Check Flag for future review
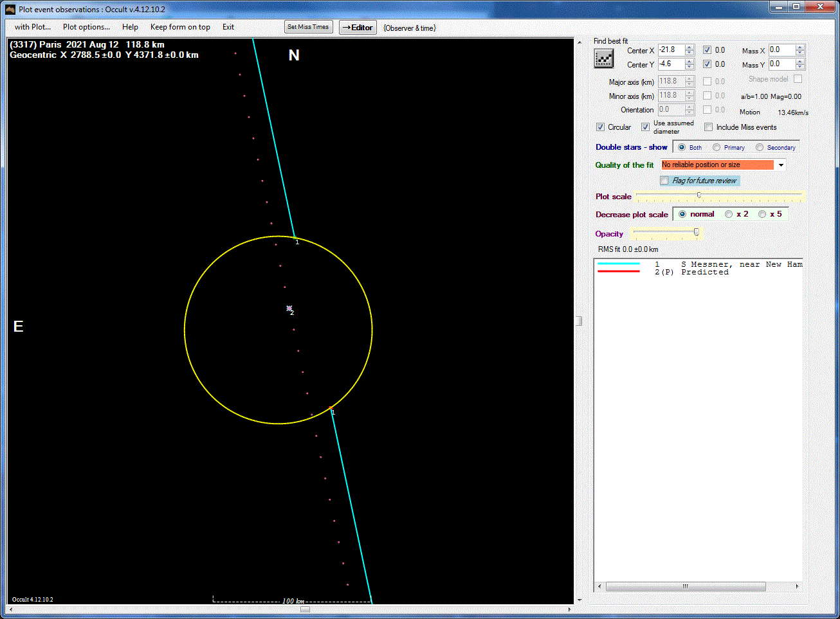Viewport: 840px width, 619px height. (x=664, y=181)
